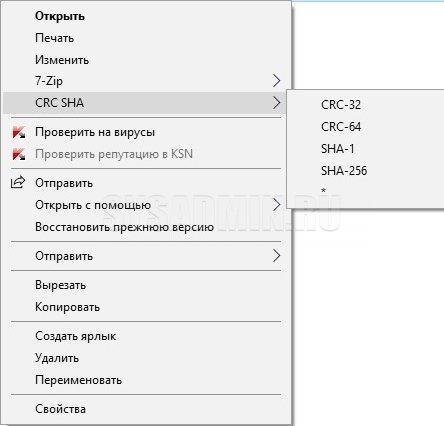Viewport: 444px width, 426px height.
Task: Click the share icon next to Отправить
Action: pyautogui.click(x=18, y=182)
